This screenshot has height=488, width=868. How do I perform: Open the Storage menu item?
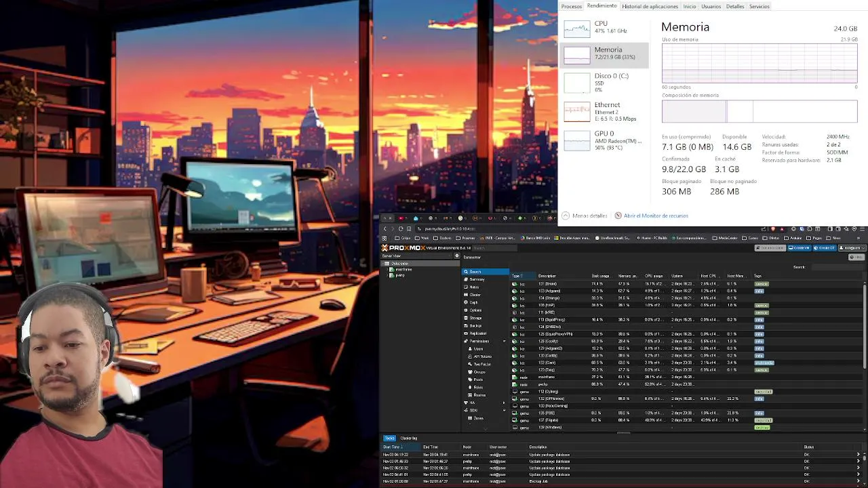coord(486,318)
